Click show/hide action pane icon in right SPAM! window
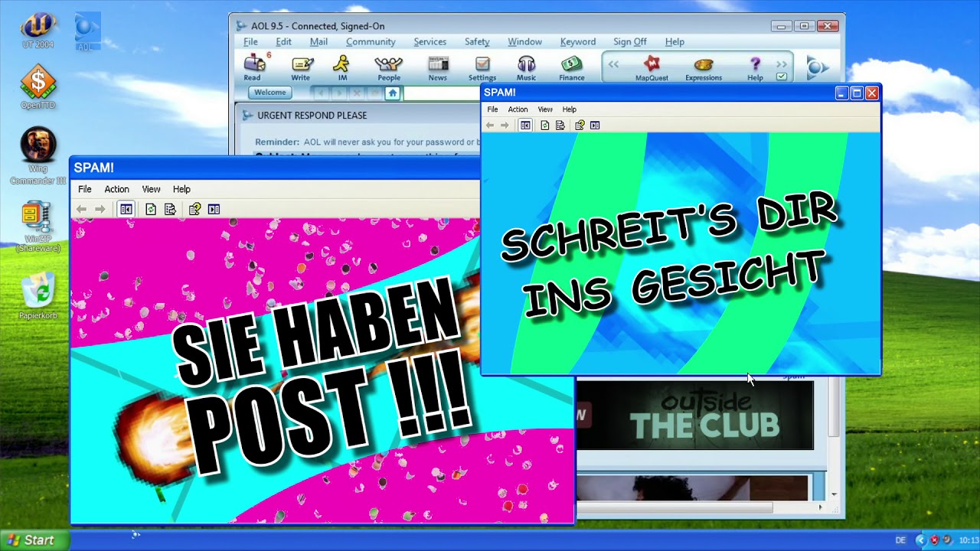Viewport: 980px width, 551px height. [x=595, y=126]
